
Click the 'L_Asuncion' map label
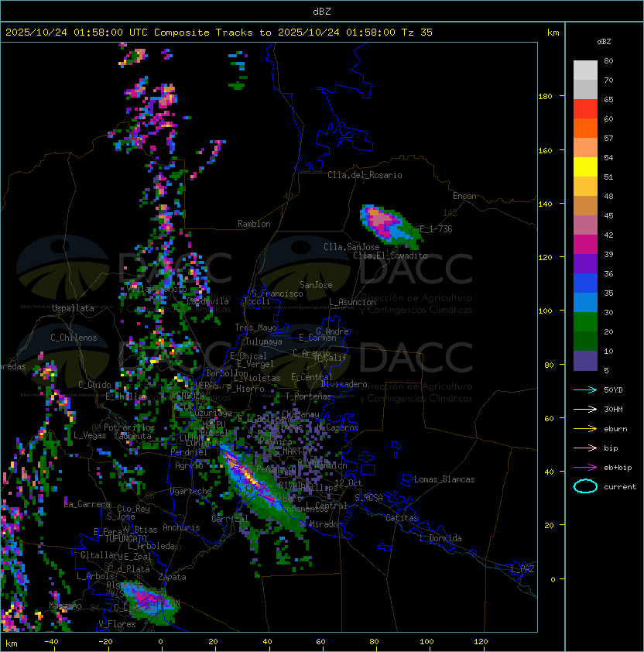[x=352, y=302]
